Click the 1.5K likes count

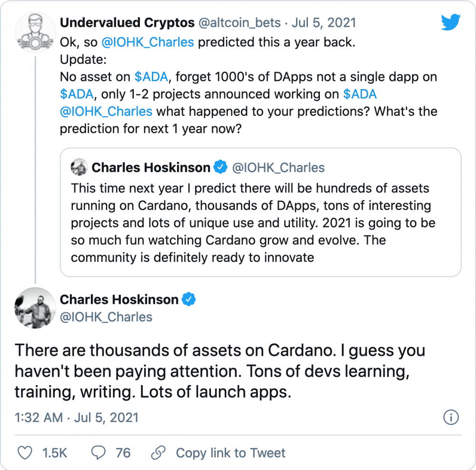click(x=55, y=453)
